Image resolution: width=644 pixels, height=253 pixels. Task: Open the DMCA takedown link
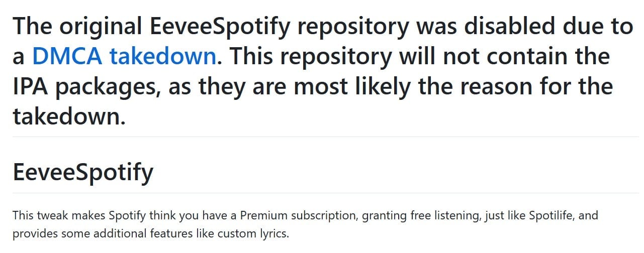pyautogui.click(x=124, y=57)
